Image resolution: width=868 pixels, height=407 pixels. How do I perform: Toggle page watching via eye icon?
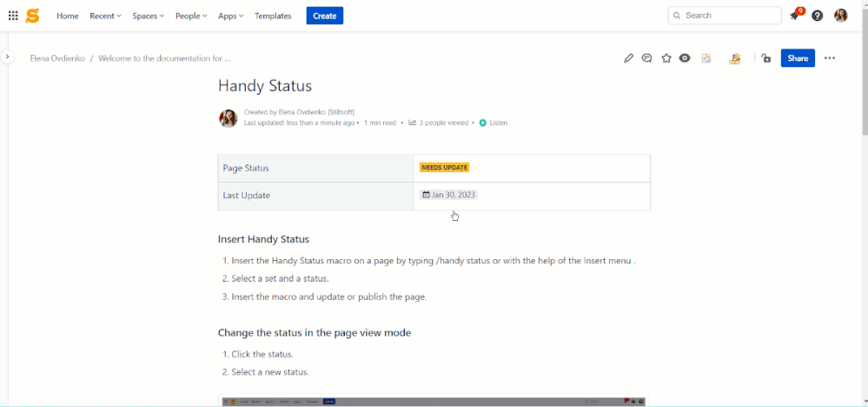click(685, 58)
